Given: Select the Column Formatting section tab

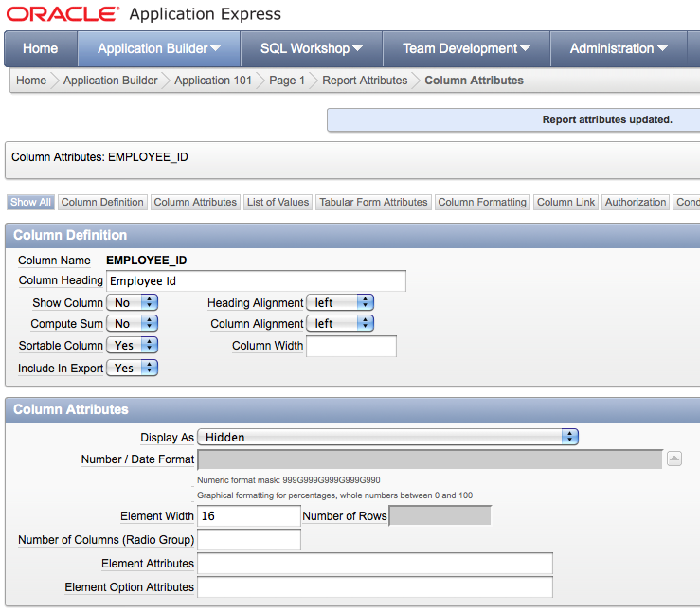Looking at the screenshot, I should [x=482, y=202].
